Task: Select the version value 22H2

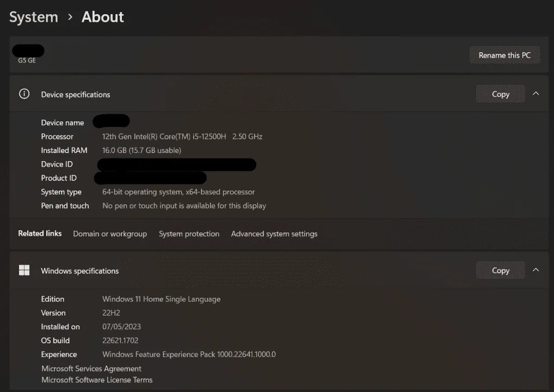Action: 112,313
